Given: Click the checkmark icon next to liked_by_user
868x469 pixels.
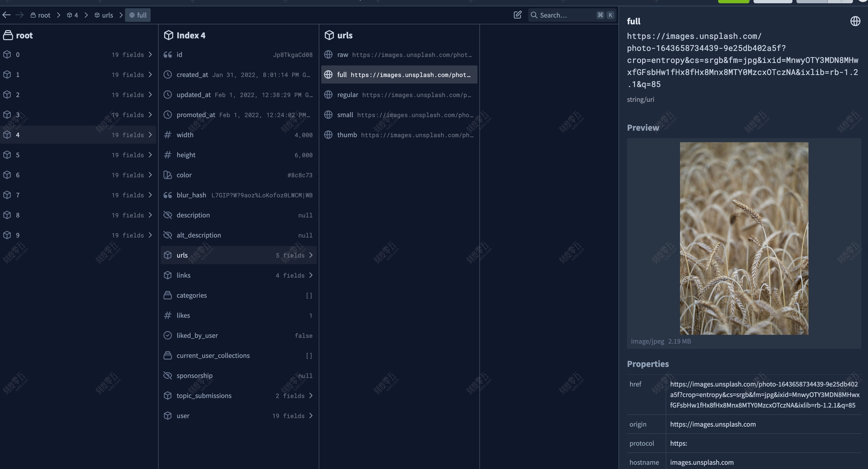Looking at the screenshot, I should [x=168, y=335].
